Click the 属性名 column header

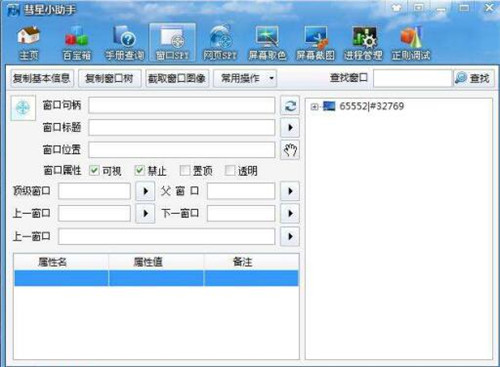click(x=61, y=262)
